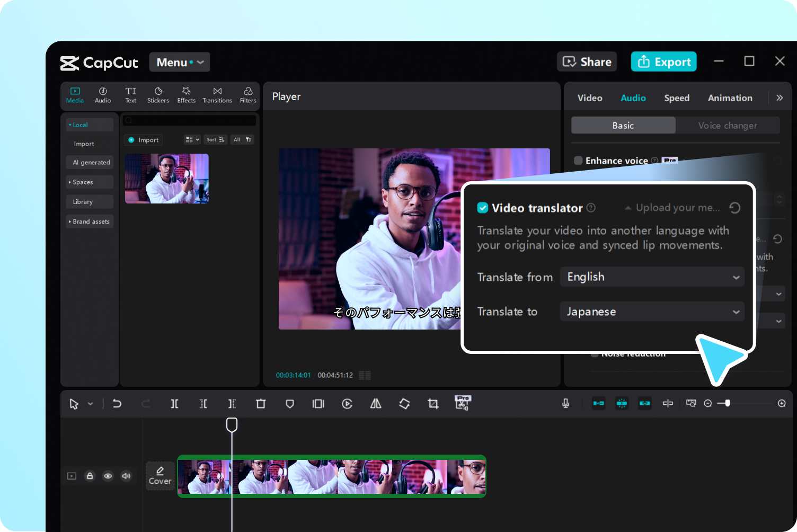This screenshot has width=797, height=532.
Task: Rotate the selected clip
Action: pos(404,404)
